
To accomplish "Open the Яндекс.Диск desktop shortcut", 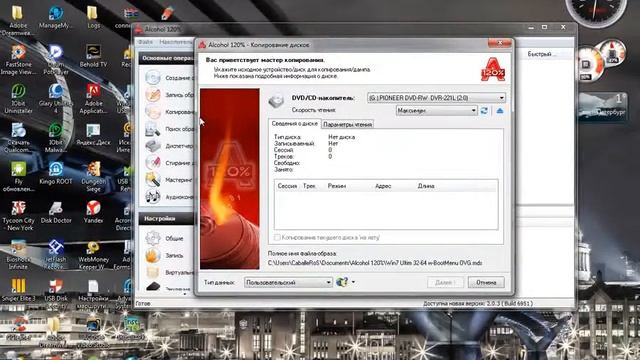I will click(x=93, y=135).
